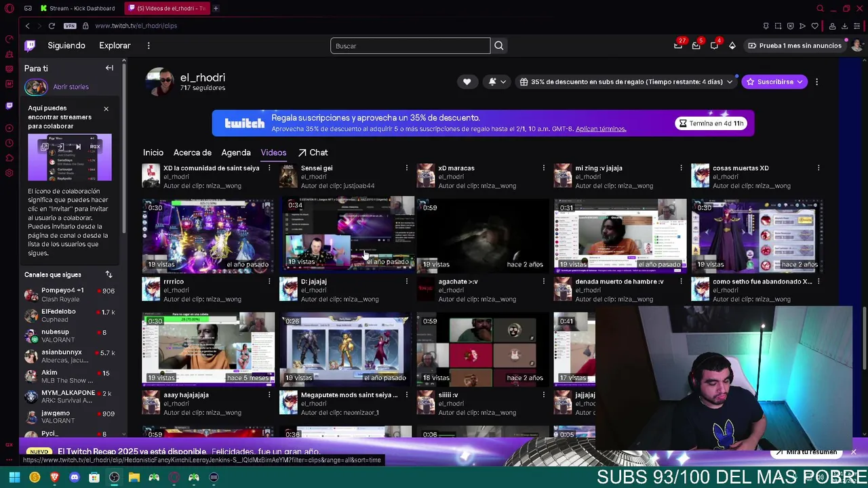Image resolution: width=868 pixels, height=488 pixels.
Task: Open options for clip 'XD la comunidad de saint seiya'
Action: pos(269,168)
